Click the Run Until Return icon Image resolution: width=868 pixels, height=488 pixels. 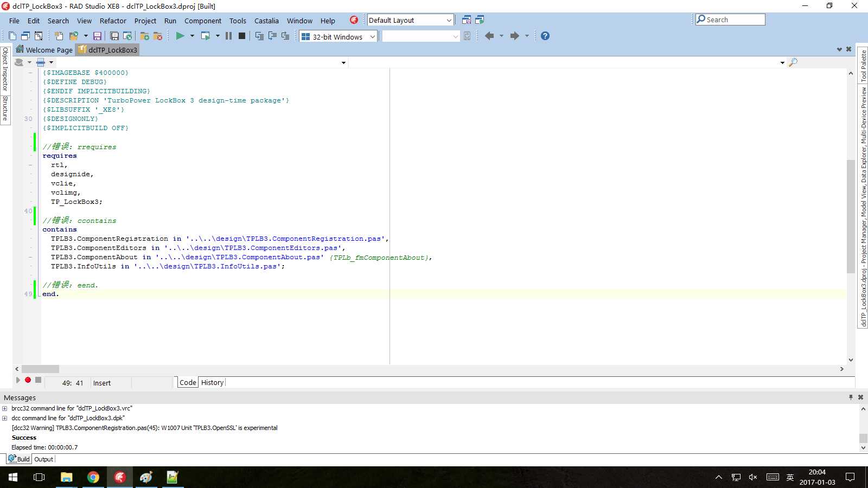pyautogui.click(x=285, y=36)
